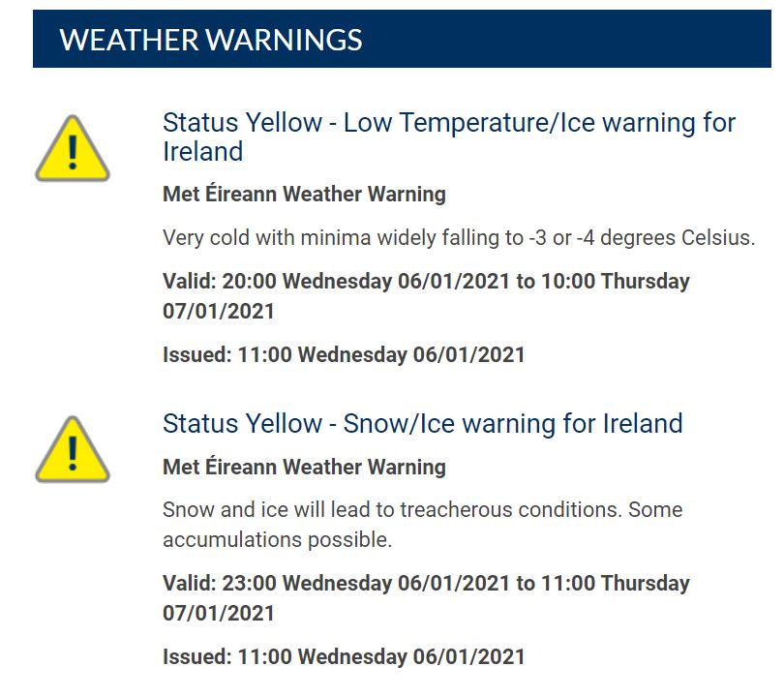This screenshot has width=784, height=697.
Task: Select the exclamation mark inside first warning triangle
Action: tap(75, 150)
